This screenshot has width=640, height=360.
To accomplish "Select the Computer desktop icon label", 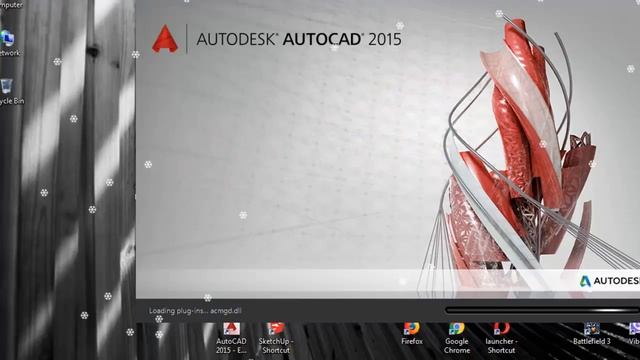I will (11, 5).
